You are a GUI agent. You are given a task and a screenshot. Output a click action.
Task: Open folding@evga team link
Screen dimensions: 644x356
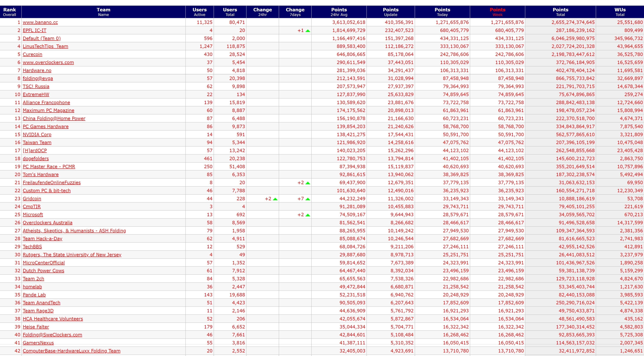coord(38,78)
